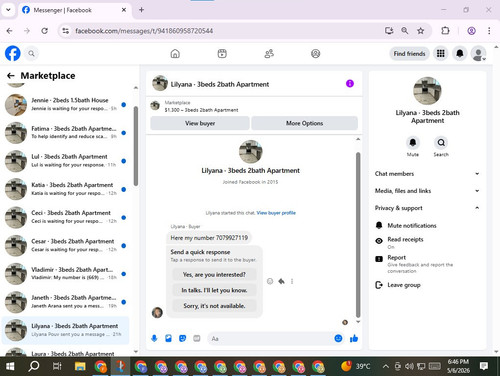500x376 pixels.
Task: Open the account profile avatar menu
Action: 478,54
